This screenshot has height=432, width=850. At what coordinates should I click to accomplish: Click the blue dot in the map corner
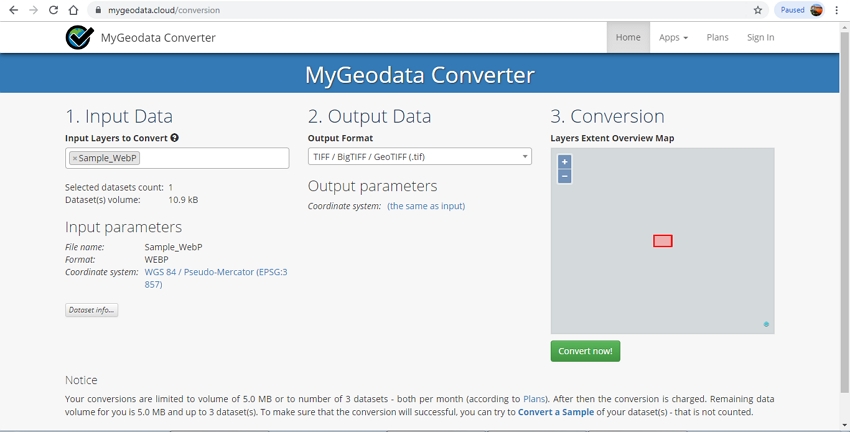tap(766, 324)
